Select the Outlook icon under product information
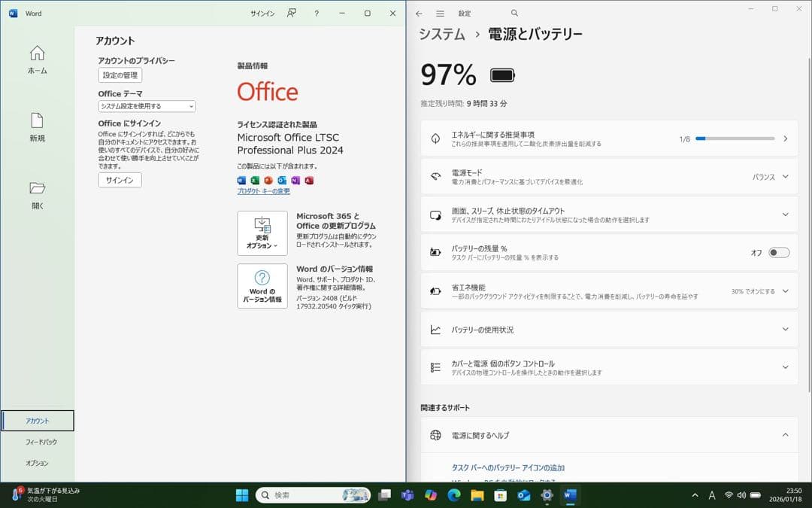Screen dimensions: 812x508 (282, 180)
